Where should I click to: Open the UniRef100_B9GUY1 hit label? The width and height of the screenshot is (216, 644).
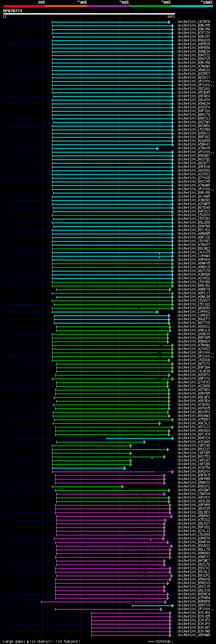click(194, 487)
